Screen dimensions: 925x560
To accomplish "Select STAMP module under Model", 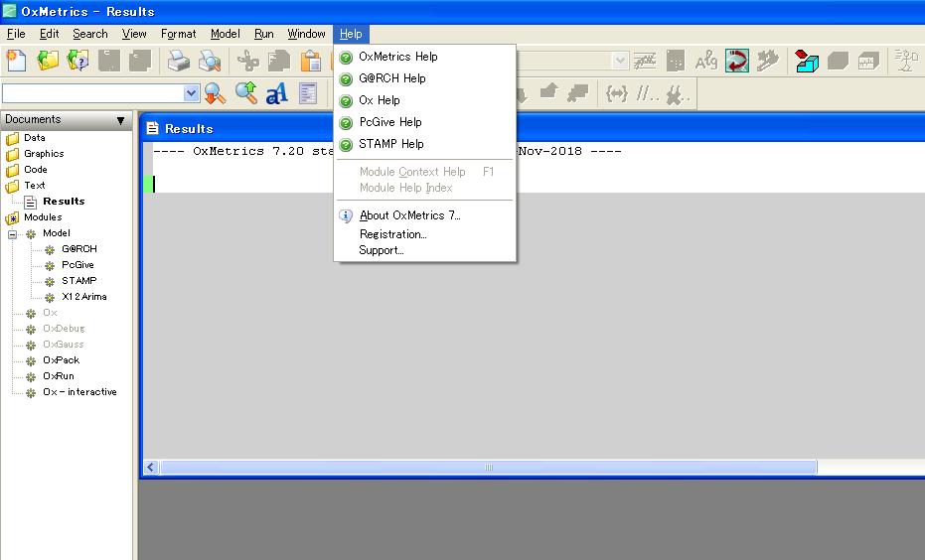I will coord(79,281).
